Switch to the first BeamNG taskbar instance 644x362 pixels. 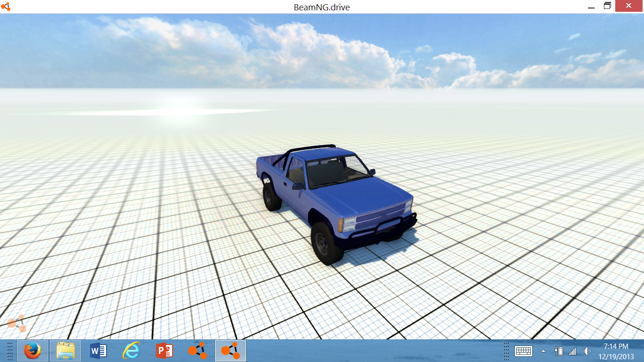pyautogui.click(x=198, y=351)
